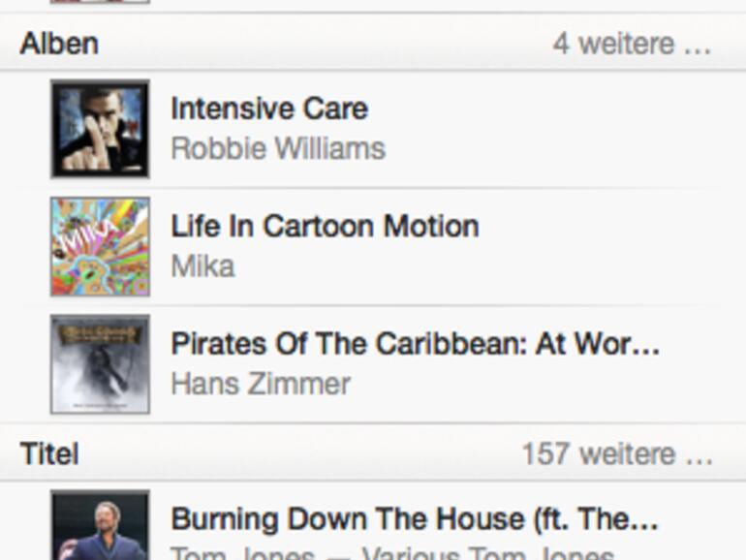Open the Intensive Care album cover thumbnail
Viewport: 746px width, 560px height.
click(100, 129)
